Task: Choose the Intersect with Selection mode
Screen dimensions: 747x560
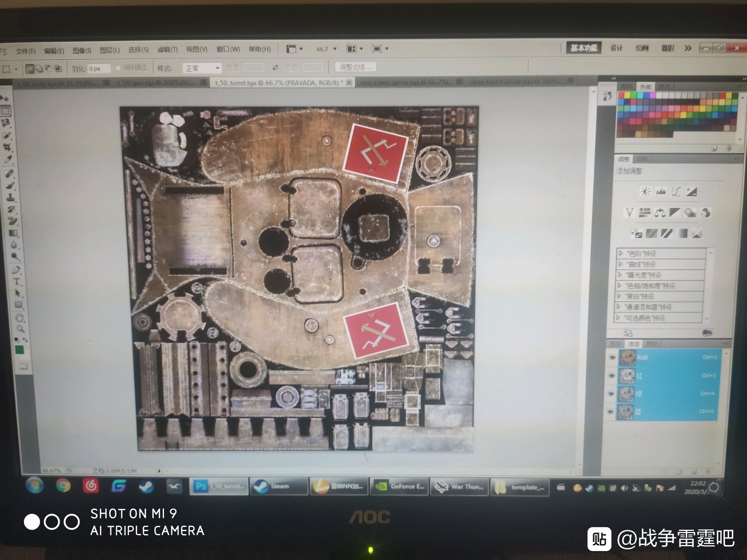Action: [x=58, y=68]
